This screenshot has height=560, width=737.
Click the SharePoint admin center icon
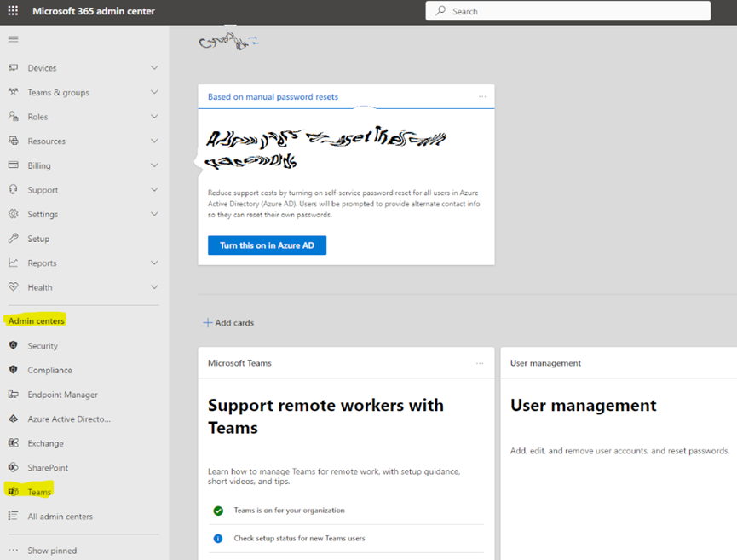[13, 468]
